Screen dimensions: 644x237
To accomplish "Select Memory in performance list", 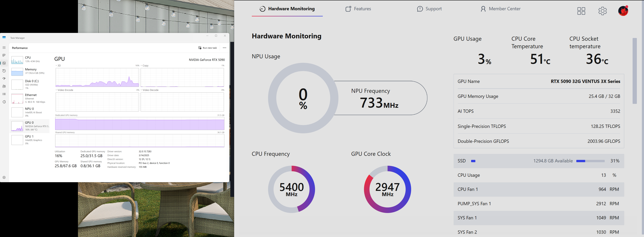I will pos(30,71).
